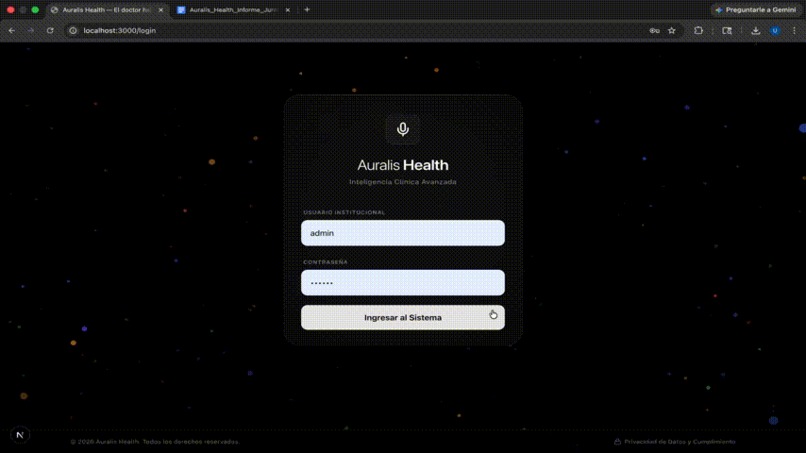
Task: Open a new browser tab
Action: (x=307, y=10)
